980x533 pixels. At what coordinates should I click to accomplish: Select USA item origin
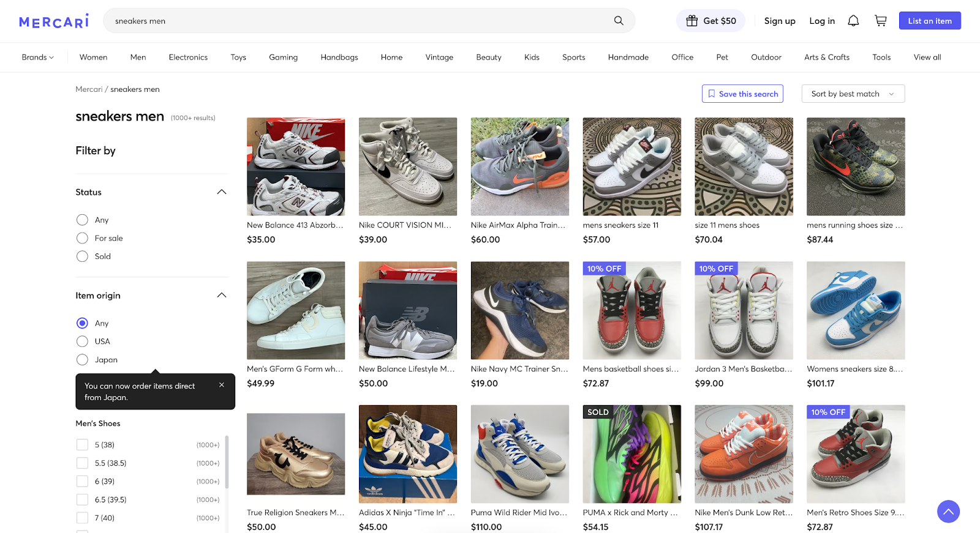[x=82, y=341]
